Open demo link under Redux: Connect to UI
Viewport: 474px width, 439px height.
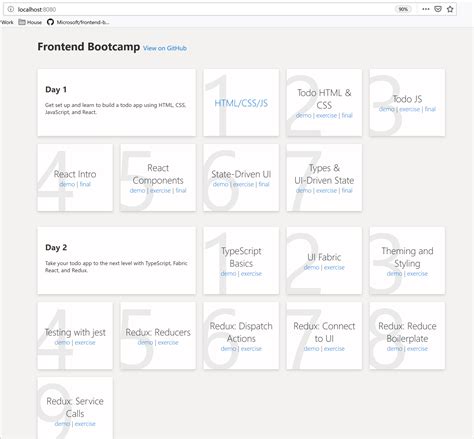click(311, 349)
